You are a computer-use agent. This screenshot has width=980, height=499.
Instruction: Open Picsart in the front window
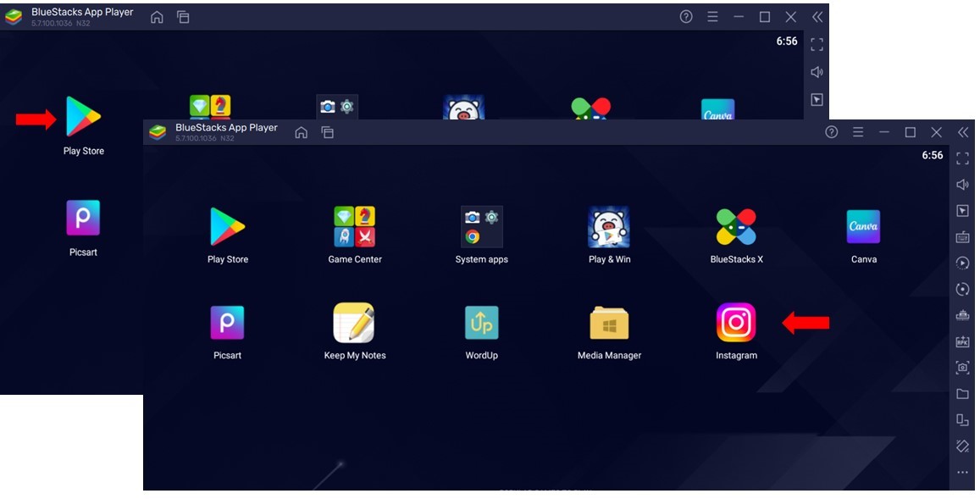point(227,323)
